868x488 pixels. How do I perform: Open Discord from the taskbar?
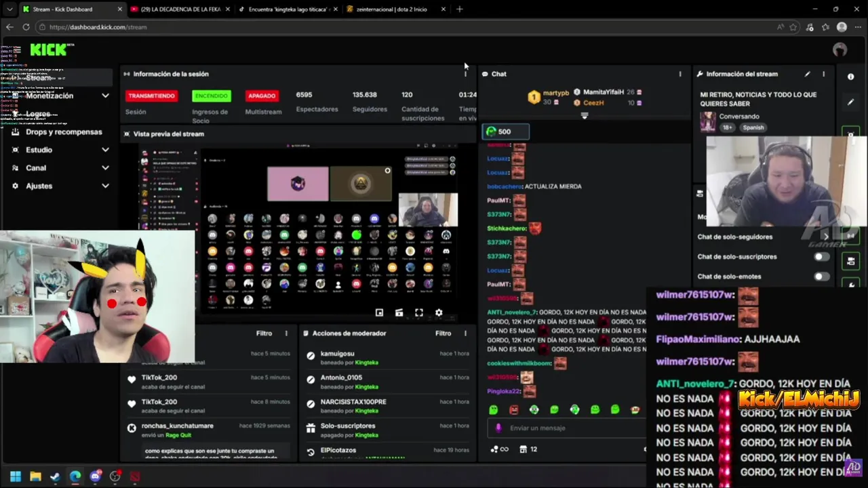click(95, 476)
